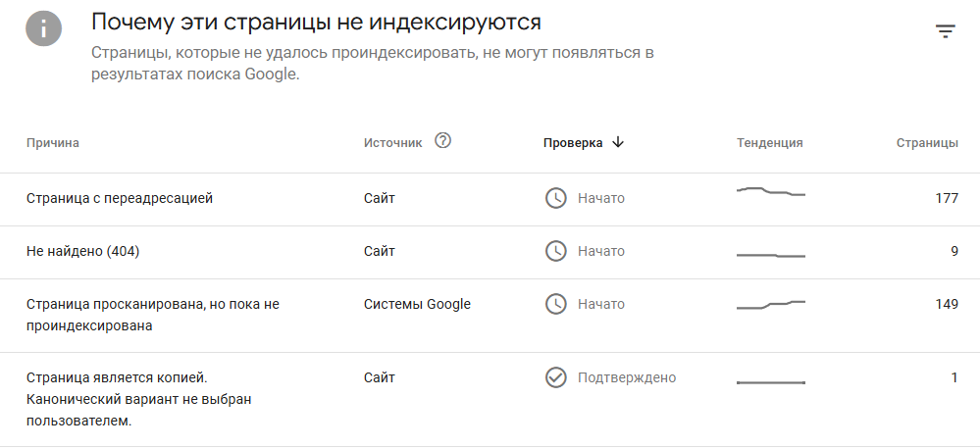This screenshot has height=448, width=980.
Task: Click the sort arrow next to Проверка
Action: click(x=617, y=142)
